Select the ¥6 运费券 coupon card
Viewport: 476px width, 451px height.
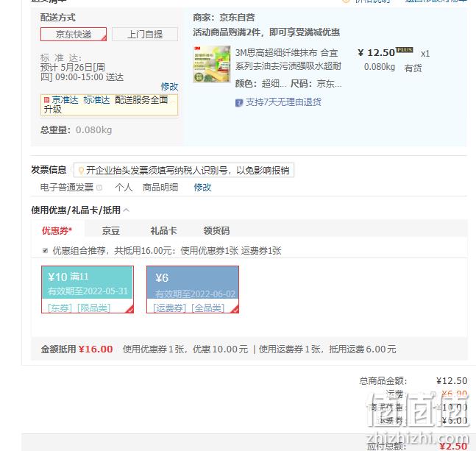[193, 289]
